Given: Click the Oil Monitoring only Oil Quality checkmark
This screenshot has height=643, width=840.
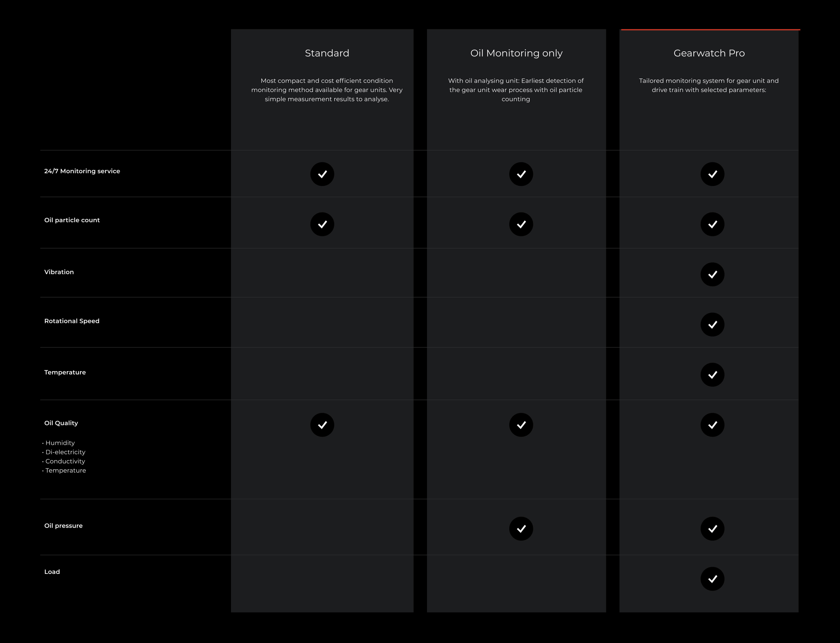Looking at the screenshot, I should (521, 425).
